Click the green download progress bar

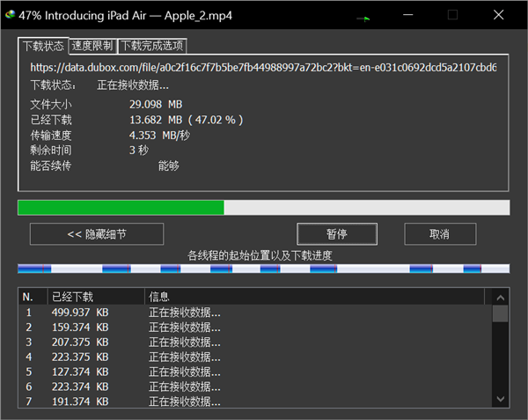264,208
